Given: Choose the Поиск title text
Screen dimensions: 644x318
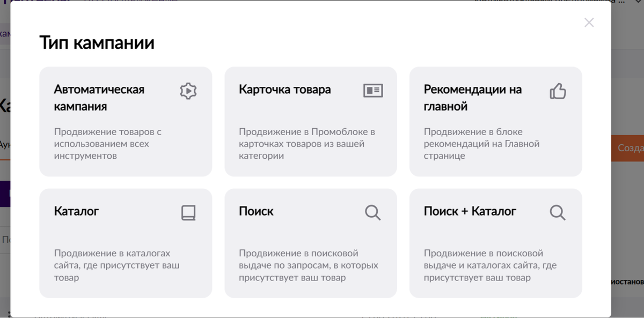Looking at the screenshot, I should coord(256,211).
